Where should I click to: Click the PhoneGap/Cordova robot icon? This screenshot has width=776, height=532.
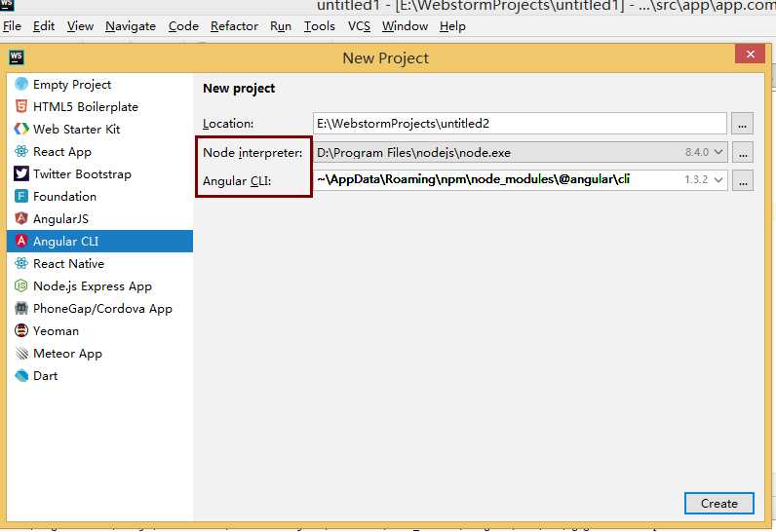coord(21,309)
